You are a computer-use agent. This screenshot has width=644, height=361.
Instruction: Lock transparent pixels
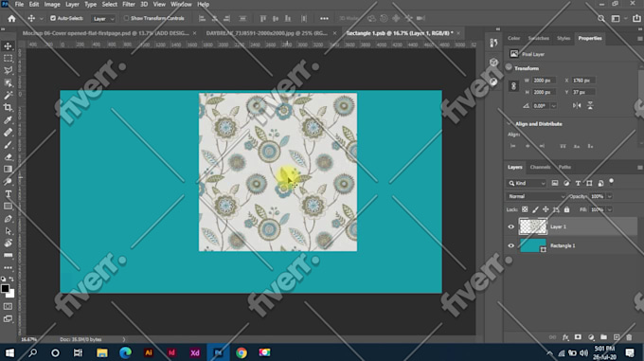point(525,209)
